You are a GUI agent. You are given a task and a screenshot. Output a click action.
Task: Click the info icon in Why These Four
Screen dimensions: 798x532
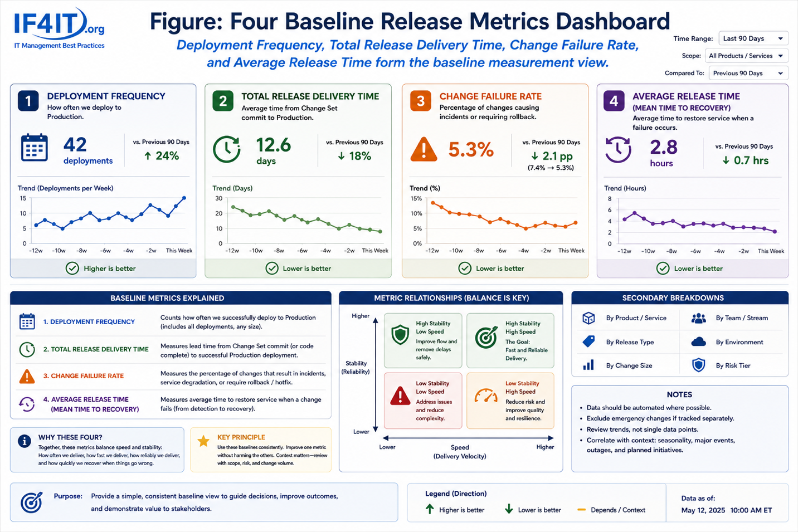coord(25,441)
